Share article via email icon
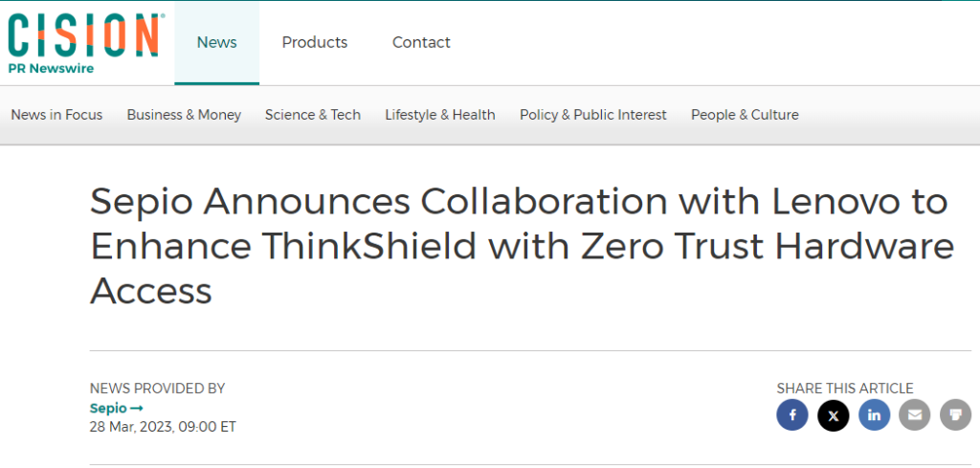 pos(914,415)
